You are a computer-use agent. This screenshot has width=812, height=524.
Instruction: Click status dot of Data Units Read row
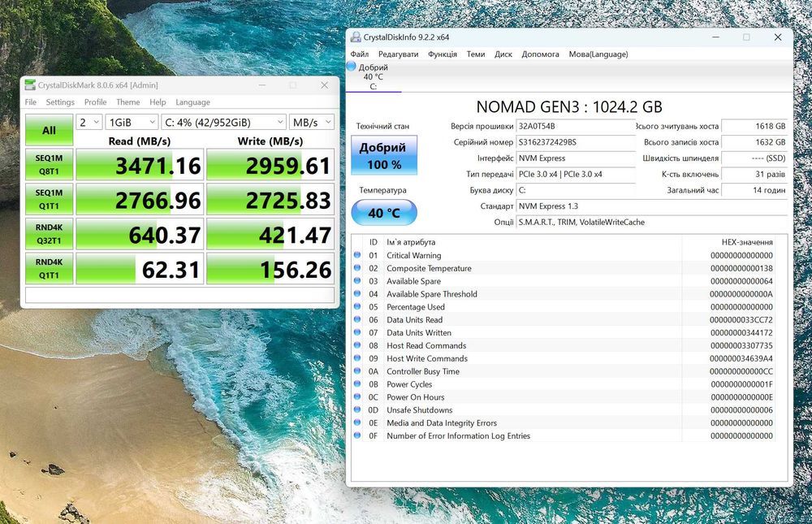tap(356, 319)
